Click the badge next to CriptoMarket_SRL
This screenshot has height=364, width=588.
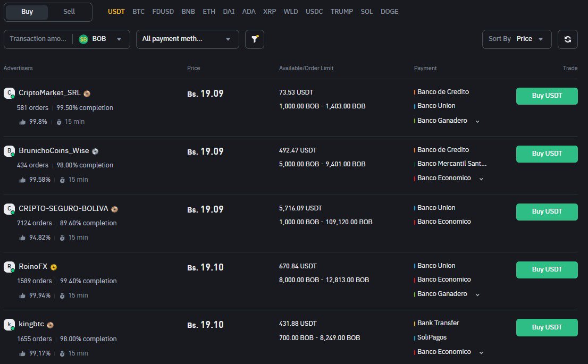coord(87,94)
